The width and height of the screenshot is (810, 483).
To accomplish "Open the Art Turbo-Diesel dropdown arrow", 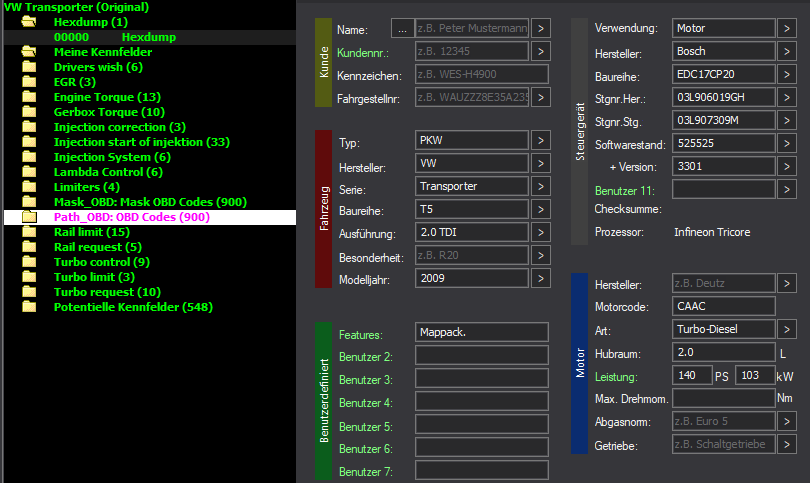I will pos(787,329).
